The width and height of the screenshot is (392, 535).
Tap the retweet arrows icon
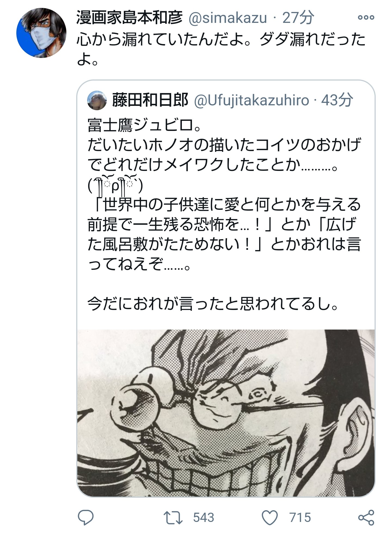coord(173,518)
